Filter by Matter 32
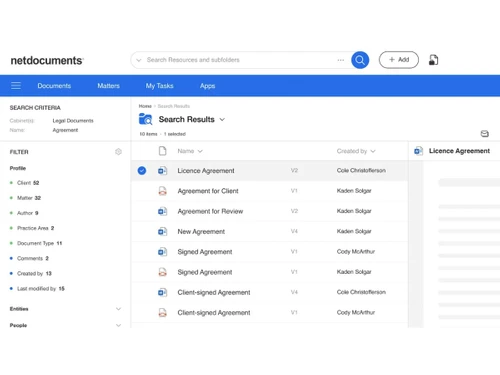500x375 pixels. click(x=29, y=198)
